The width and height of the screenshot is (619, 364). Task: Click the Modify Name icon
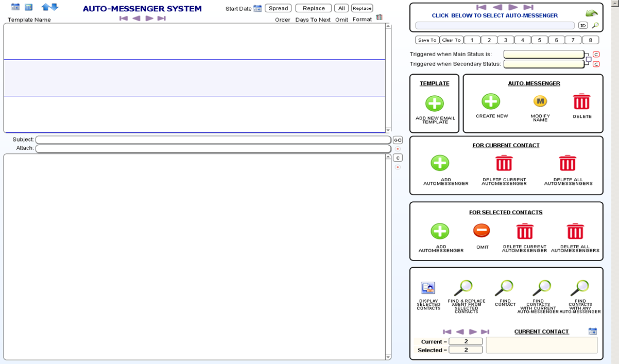pos(540,101)
